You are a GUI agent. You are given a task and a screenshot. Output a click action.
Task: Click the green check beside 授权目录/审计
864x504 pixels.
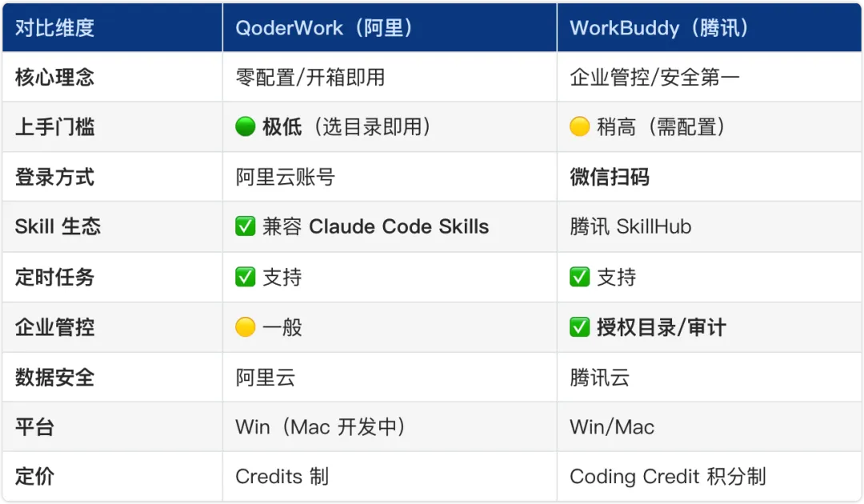[x=580, y=326]
